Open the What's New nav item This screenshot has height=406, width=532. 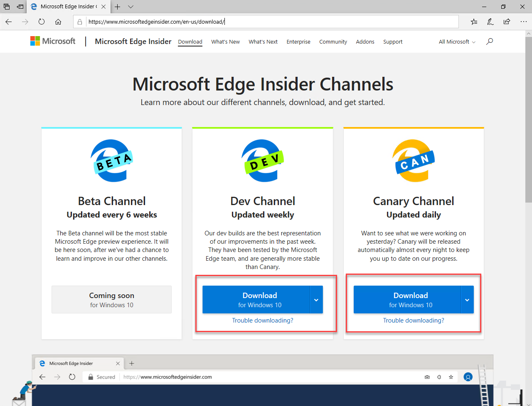pos(225,42)
